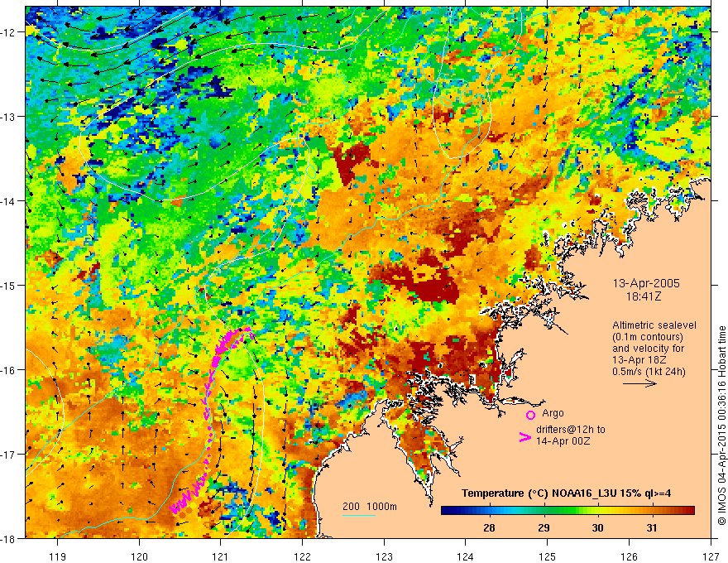
Task: Click the '13-Apr-2005' date label
Action: [x=646, y=283]
